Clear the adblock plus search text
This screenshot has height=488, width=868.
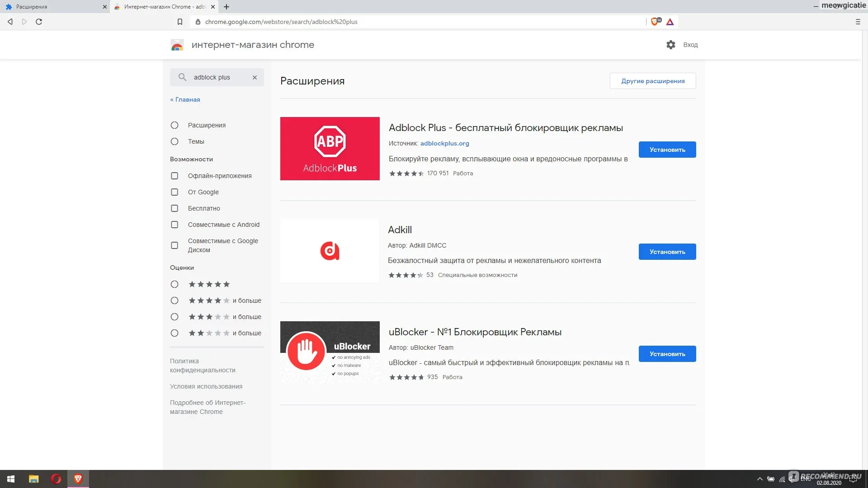coord(255,77)
